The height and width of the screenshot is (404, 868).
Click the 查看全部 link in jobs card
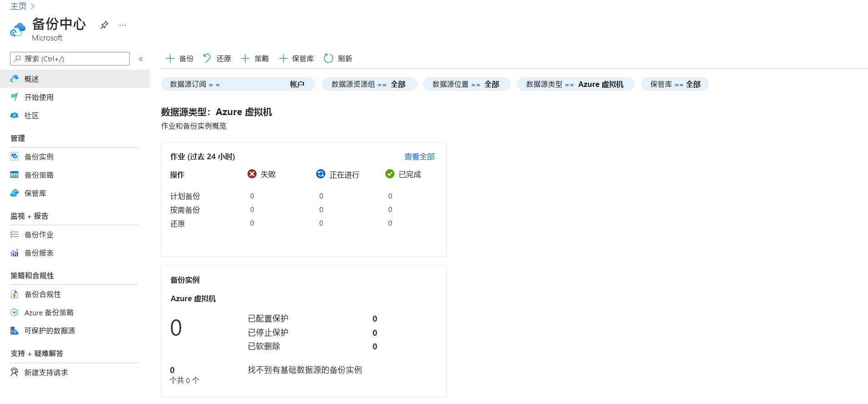coord(419,157)
